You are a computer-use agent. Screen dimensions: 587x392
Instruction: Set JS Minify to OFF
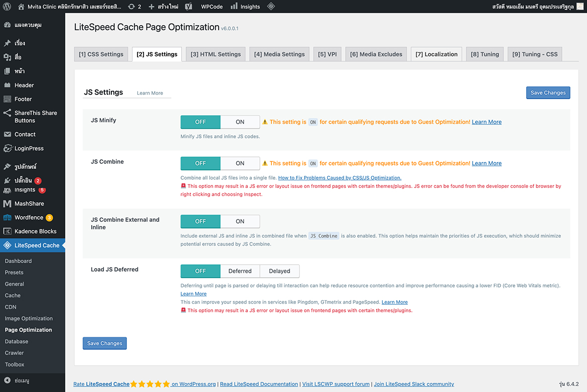pos(200,122)
